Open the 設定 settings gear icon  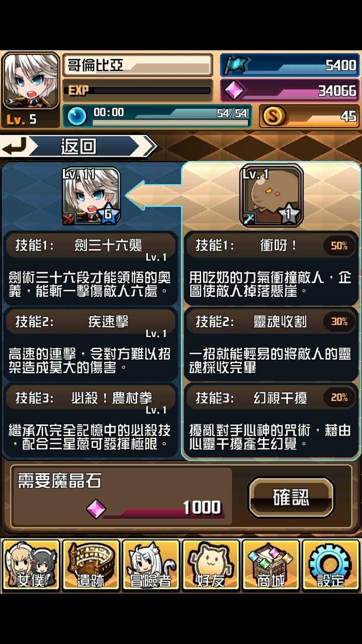[330, 565]
